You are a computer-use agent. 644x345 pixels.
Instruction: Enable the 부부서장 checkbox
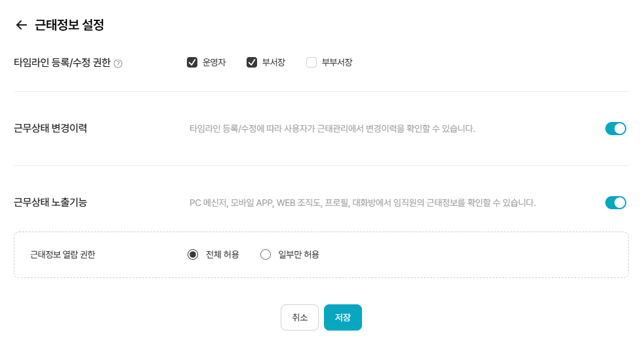(312, 63)
